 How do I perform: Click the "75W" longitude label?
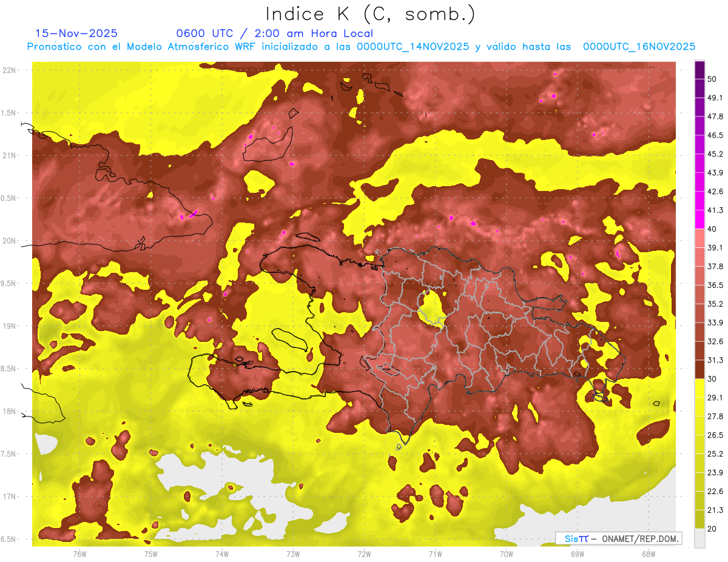[150, 554]
